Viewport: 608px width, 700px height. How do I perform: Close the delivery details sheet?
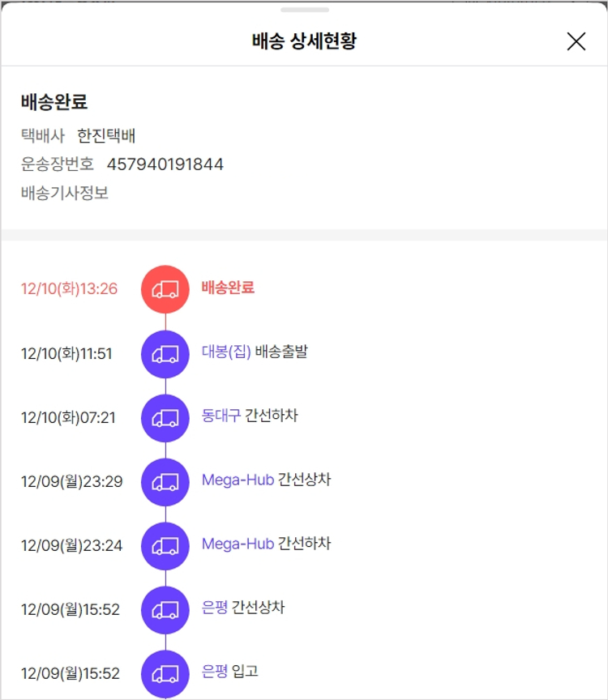576,41
